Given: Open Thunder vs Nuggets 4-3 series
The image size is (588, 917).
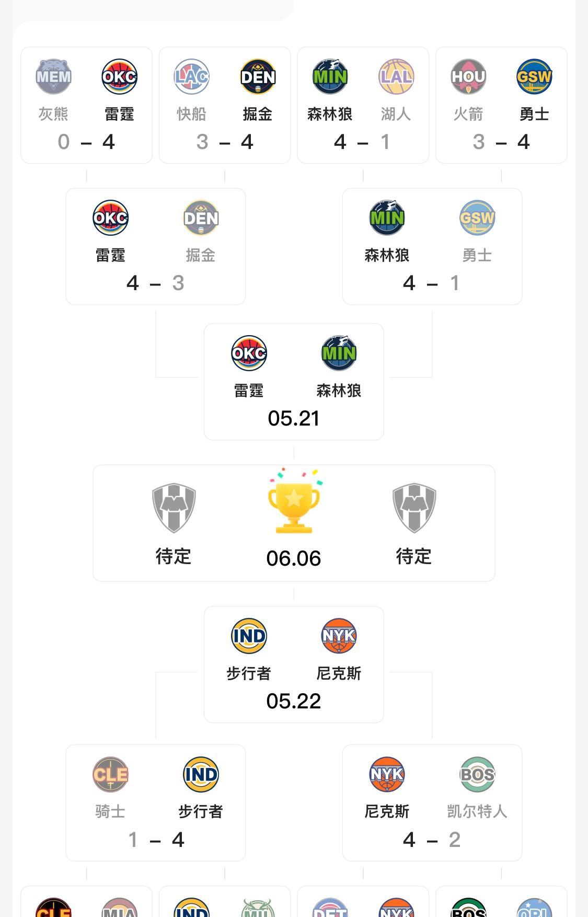Looking at the screenshot, I should point(156,246).
